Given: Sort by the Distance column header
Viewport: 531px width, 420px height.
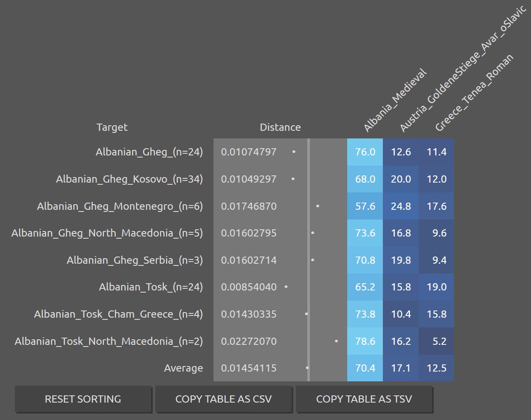Looking at the screenshot, I should click(x=280, y=127).
